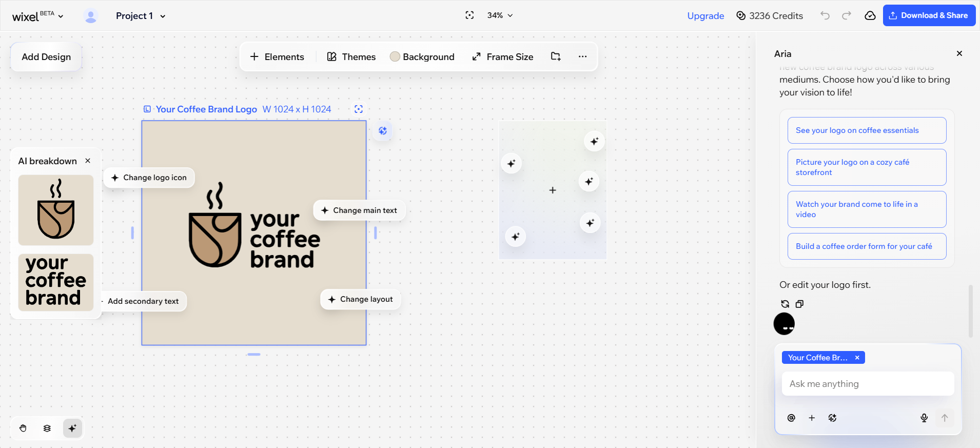
Task: Select the 'your coffee brand' text thumbnail
Action: pyautogui.click(x=56, y=282)
